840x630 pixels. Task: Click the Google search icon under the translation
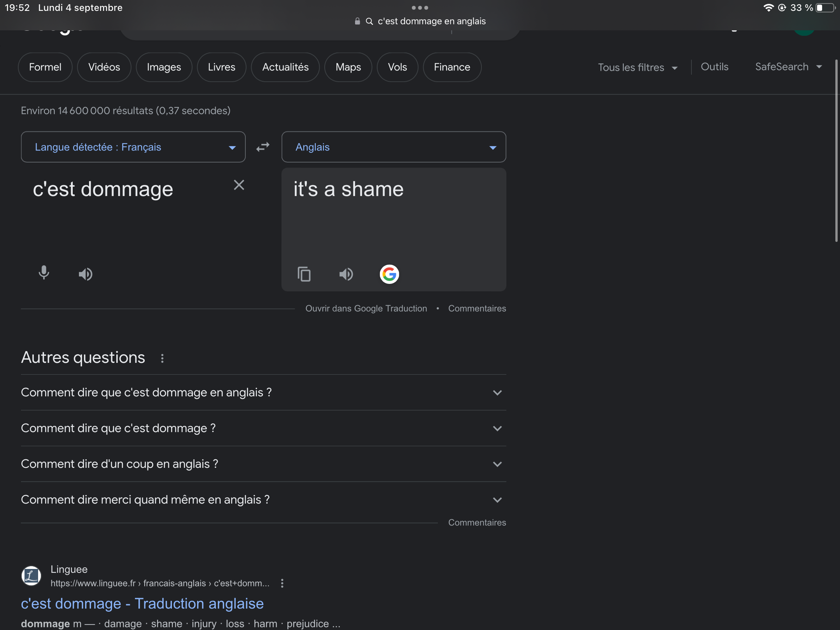(x=389, y=274)
